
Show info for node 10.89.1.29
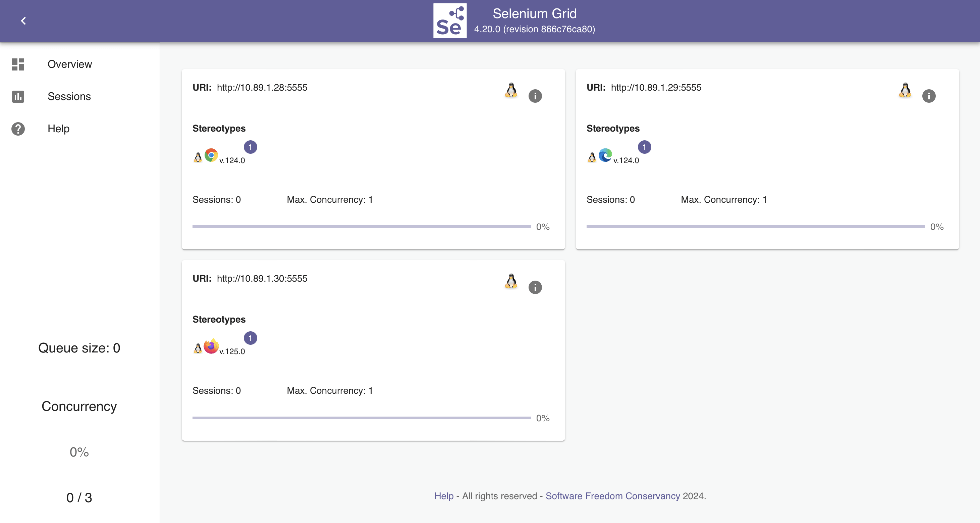click(x=929, y=96)
